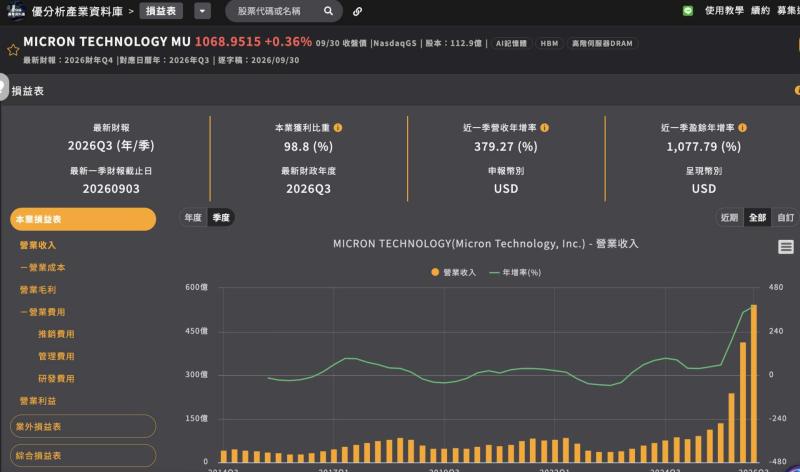Viewport: 800px width, 472px height.
Task: Copy page link via chain icon
Action: pos(357,11)
